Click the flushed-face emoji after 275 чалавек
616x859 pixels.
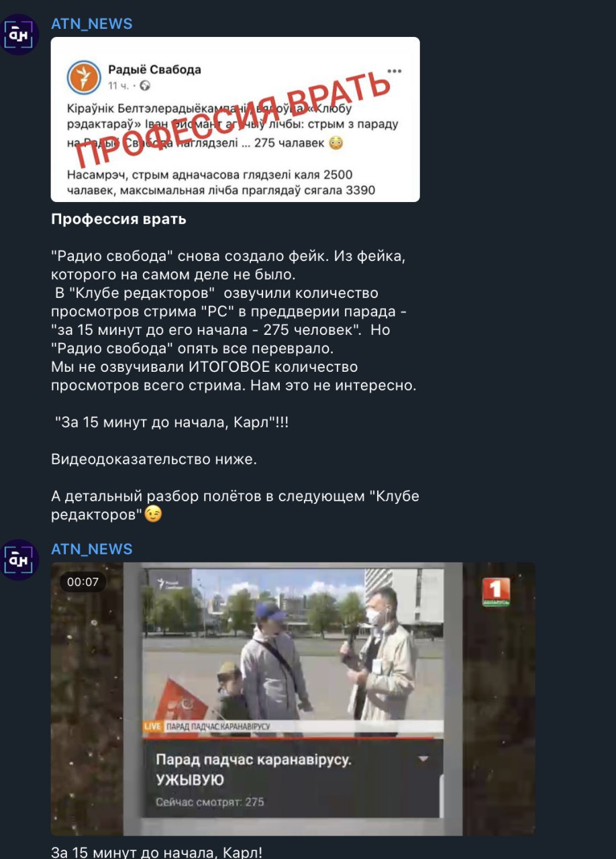(338, 142)
